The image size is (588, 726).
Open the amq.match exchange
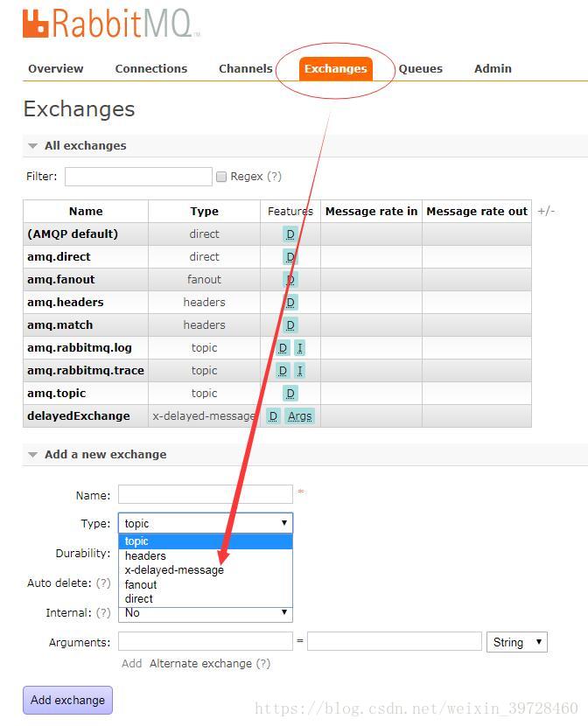coord(59,325)
